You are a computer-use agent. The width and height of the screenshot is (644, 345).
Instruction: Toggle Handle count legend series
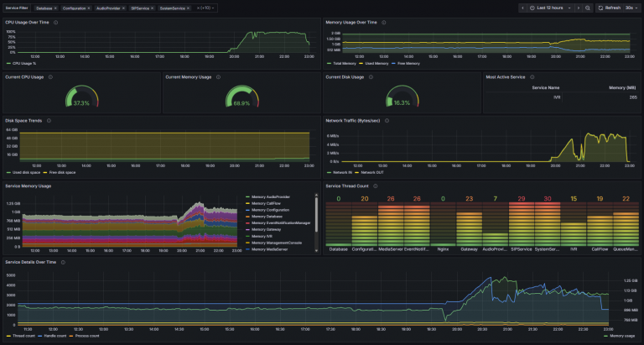tap(52, 336)
